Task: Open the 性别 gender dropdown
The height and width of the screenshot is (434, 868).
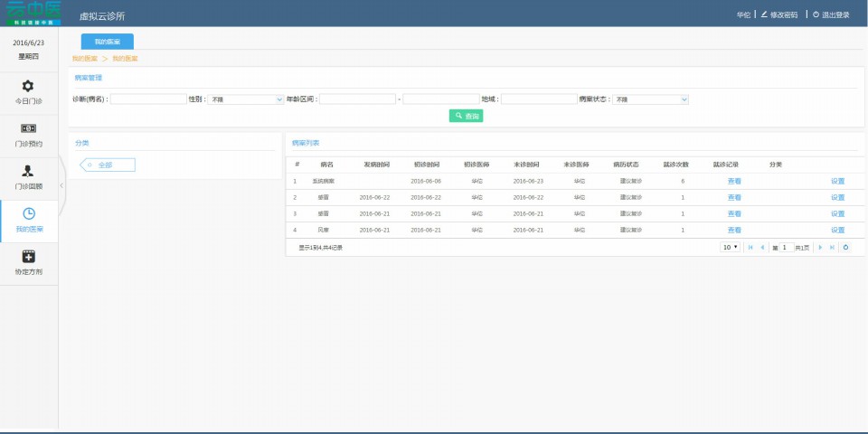Action: [246, 99]
